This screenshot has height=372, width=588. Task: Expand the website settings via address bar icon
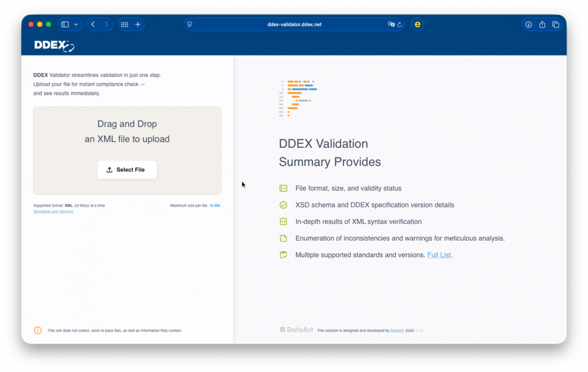pyautogui.click(x=189, y=24)
